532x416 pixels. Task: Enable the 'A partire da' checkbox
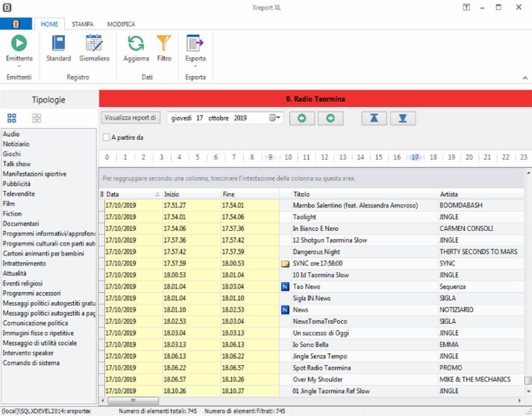click(x=107, y=137)
